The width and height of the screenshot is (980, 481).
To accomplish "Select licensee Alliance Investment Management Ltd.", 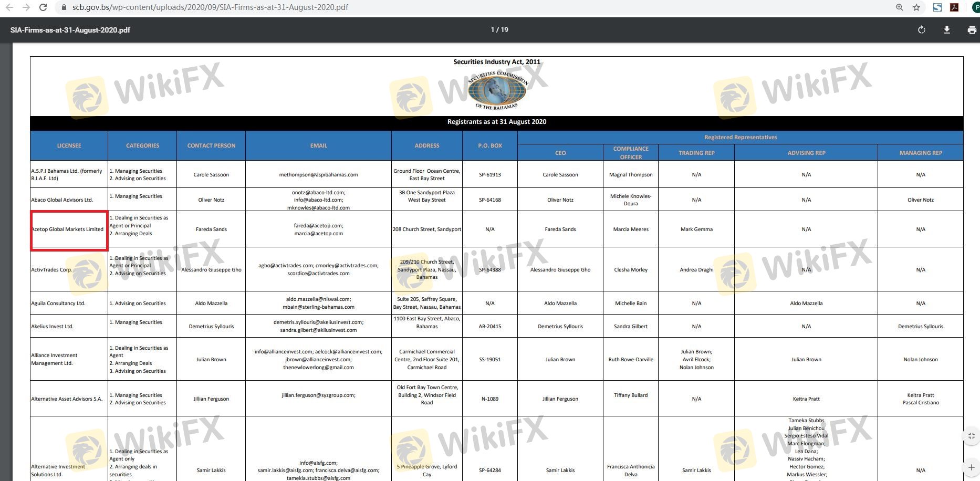I will coord(54,359).
